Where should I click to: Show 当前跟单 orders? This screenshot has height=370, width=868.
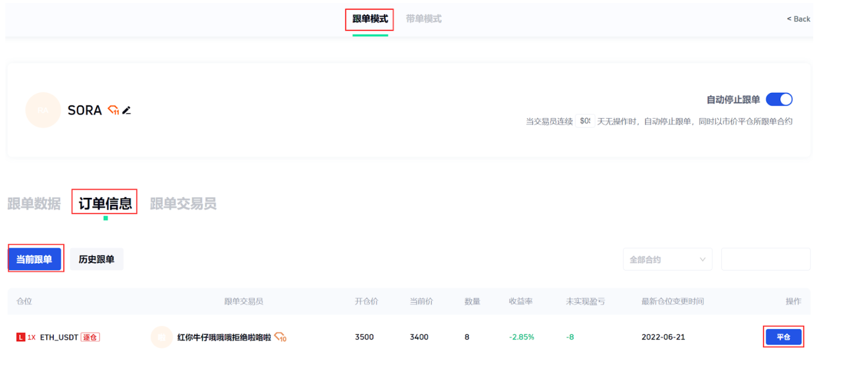click(x=35, y=259)
